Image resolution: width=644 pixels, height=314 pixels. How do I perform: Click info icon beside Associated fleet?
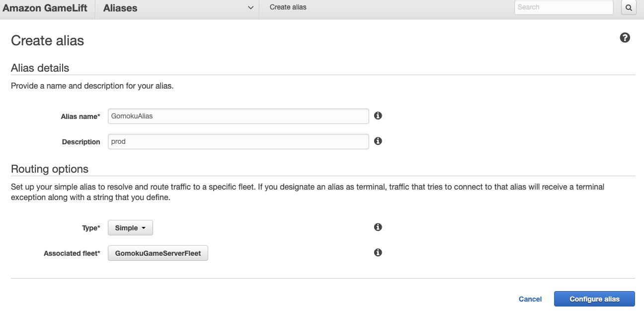378,253
